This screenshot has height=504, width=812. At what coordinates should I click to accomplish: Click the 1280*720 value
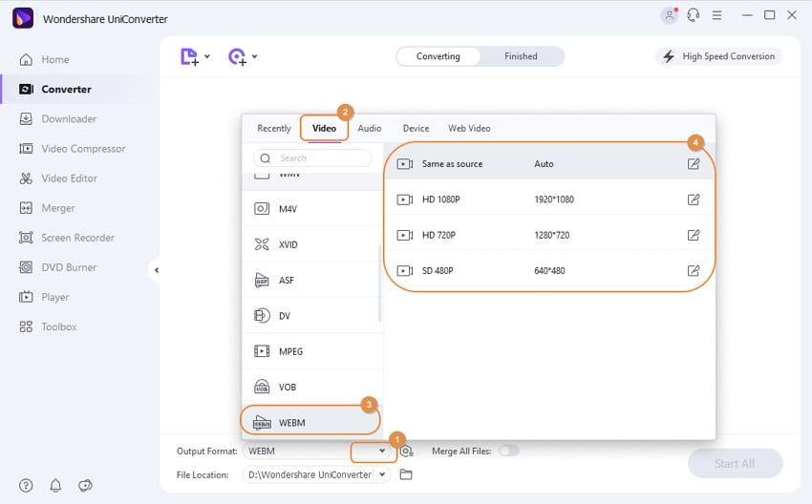[x=552, y=236]
